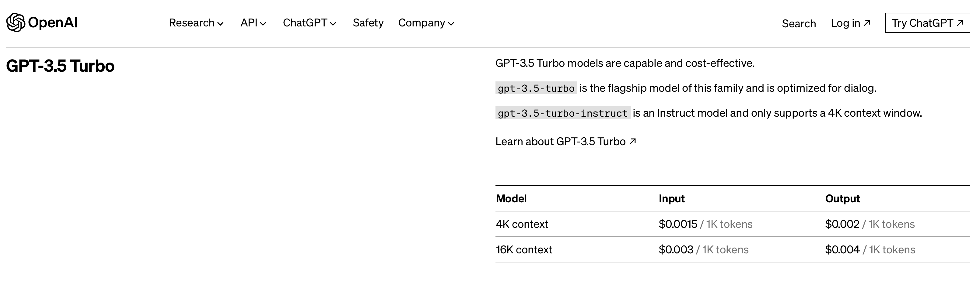Expand the ChatGPT navigation dropdown
This screenshot has width=980, height=288.
[x=305, y=23]
